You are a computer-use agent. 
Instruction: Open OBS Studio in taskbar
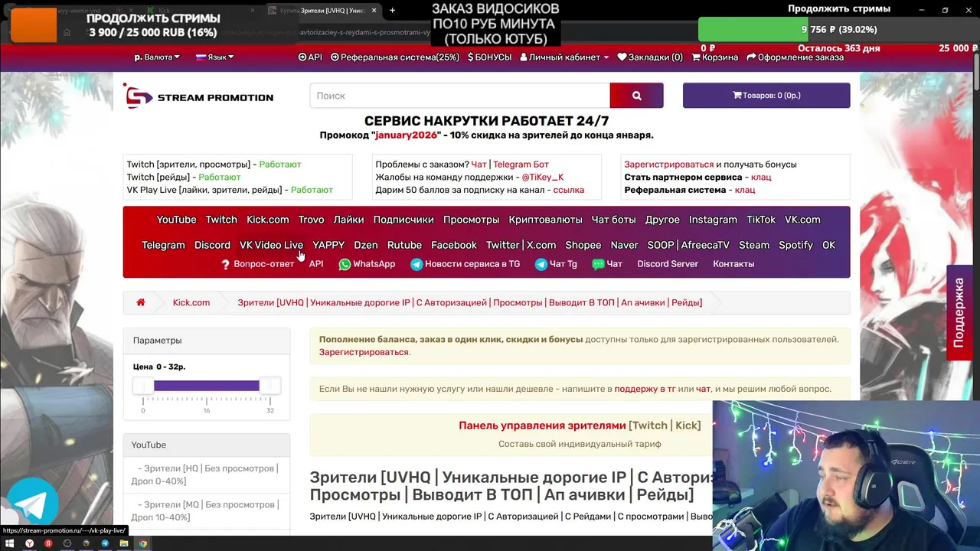pos(67,543)
